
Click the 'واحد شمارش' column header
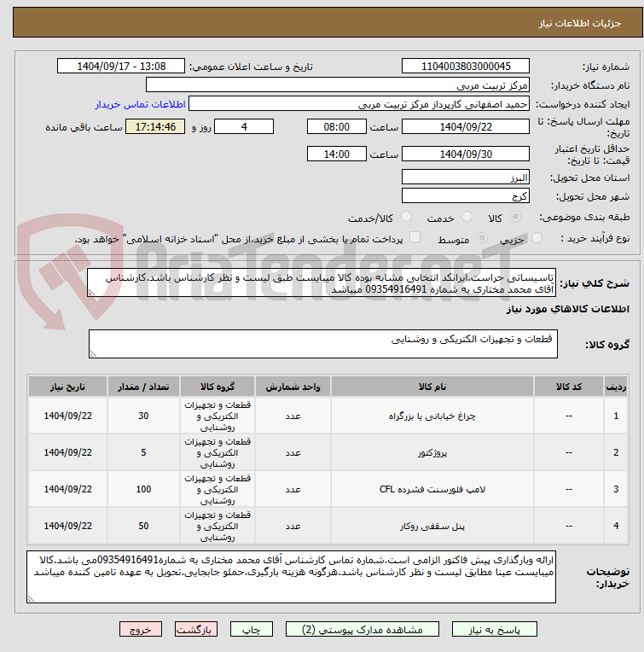293,387
